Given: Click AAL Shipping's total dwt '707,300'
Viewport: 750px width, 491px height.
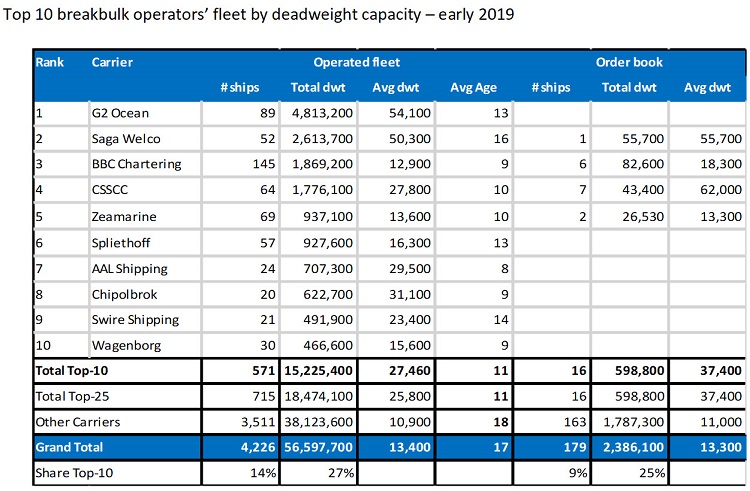Looking at the screenshot, I should pyautogui.click(x=328, y=269).
